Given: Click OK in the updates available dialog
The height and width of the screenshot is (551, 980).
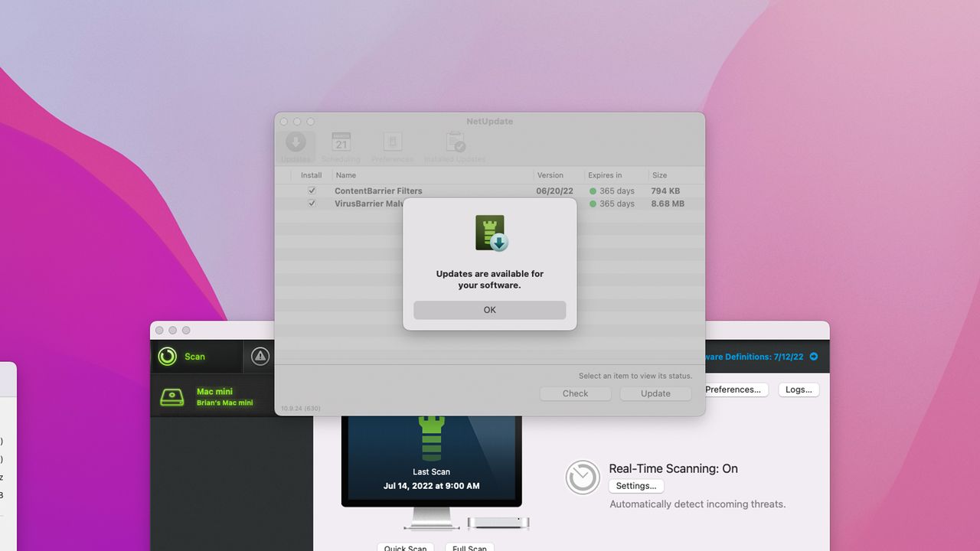Looking at the screenshot, I should (489, 310).
